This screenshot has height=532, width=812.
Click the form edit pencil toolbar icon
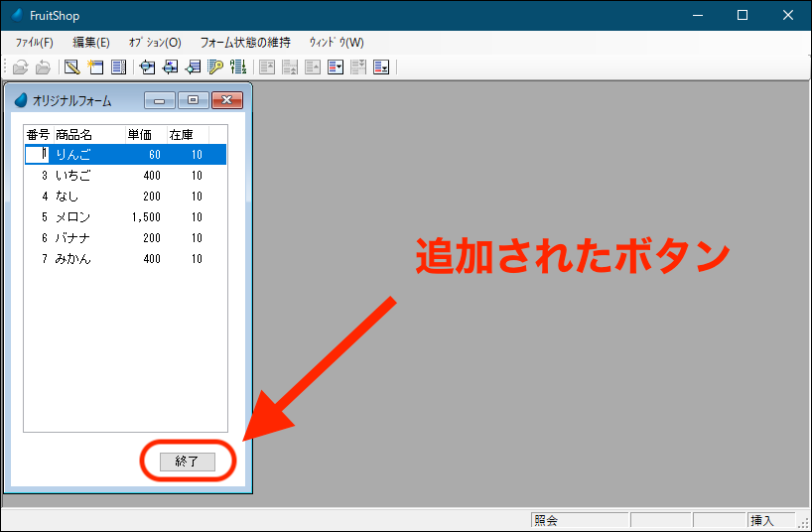(x=71, y=67)
